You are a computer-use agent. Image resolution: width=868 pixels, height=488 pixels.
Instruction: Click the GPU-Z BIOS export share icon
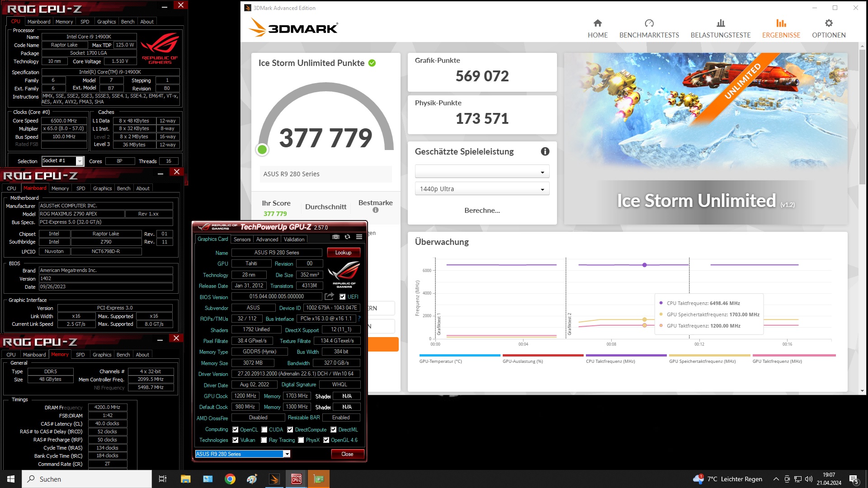point(329,296)
